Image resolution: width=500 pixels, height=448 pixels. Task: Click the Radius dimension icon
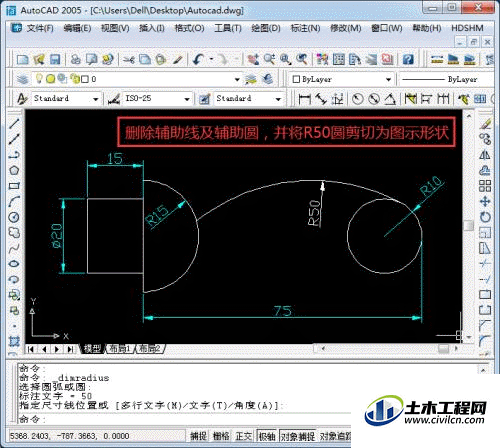(x=358, y=99)
